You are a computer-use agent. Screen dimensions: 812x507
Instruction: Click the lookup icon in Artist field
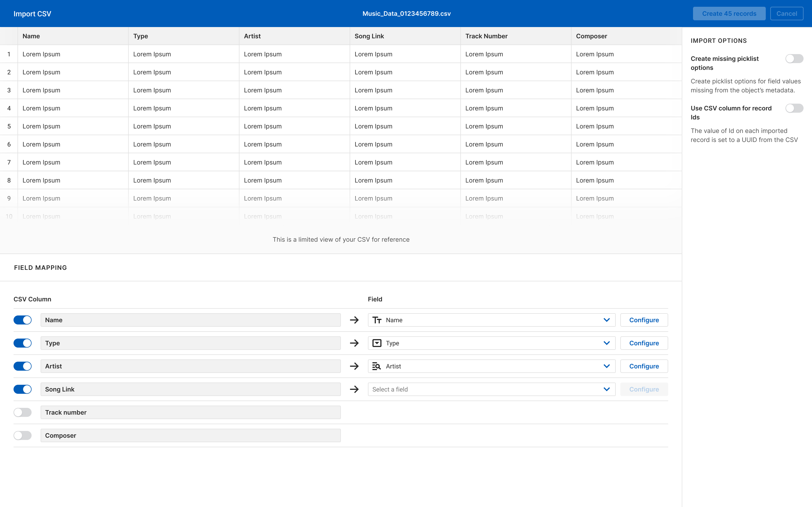(377, 366)
